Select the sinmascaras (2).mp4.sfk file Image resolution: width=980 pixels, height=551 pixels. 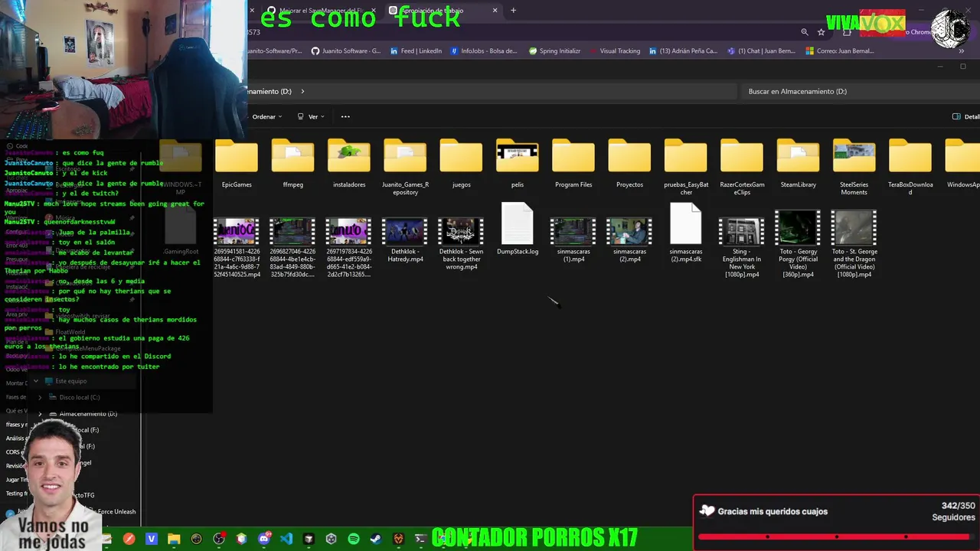tap(685, 232)
